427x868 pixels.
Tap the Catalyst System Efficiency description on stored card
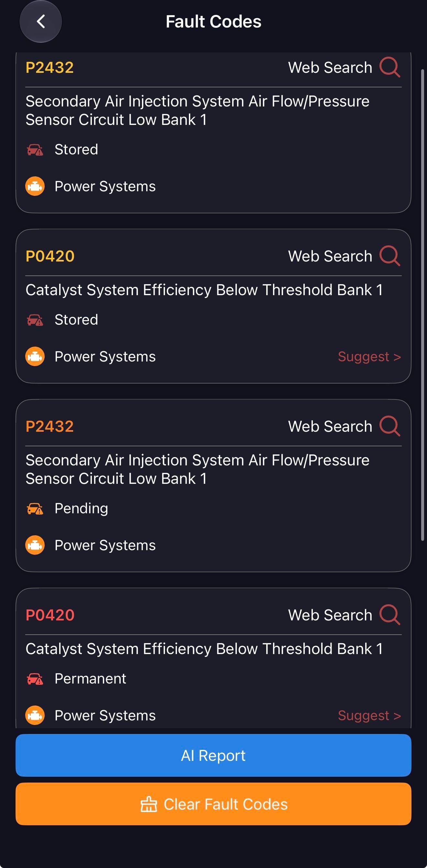(x=204, y=290)
